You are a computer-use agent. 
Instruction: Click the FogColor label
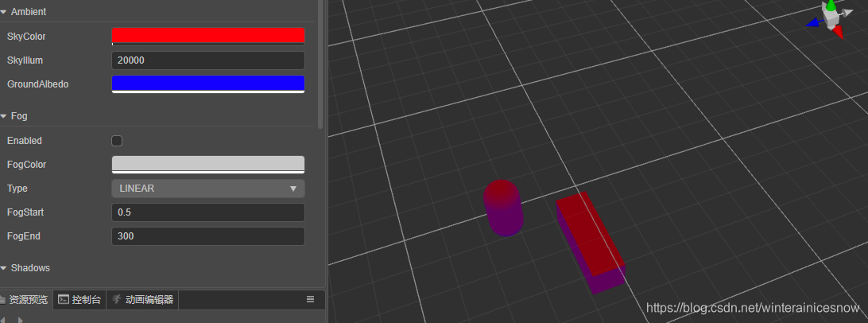pyautogui.click(x=26, y=165)
